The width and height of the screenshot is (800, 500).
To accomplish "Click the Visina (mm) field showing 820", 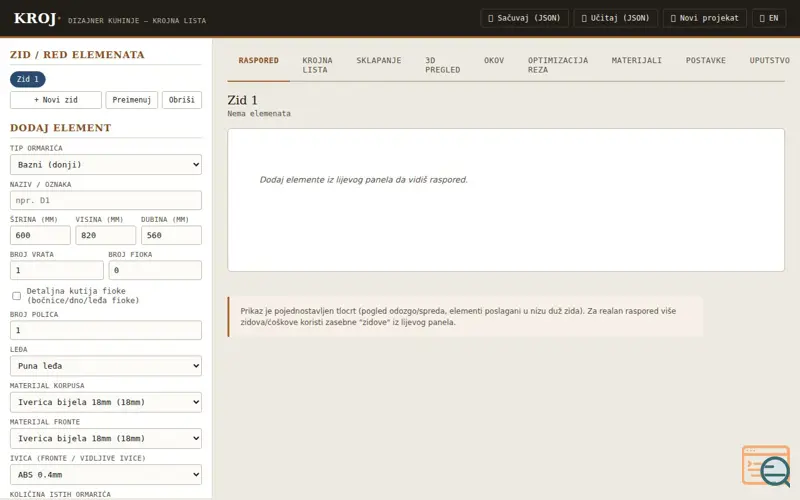I will [x=106, y=235].
